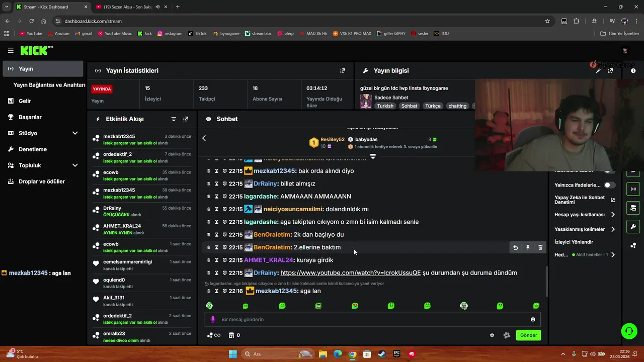The height and width of the screenshot is (362, 644).
Task: Click the 'AHMET_KRAL24' activity feed entry
Action: click(142, 229)
